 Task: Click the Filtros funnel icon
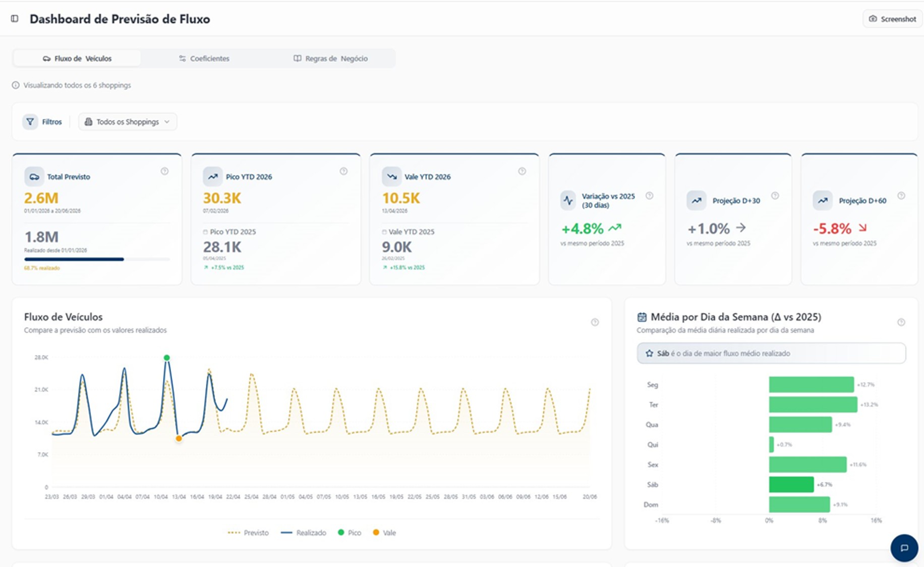point(30,121)
